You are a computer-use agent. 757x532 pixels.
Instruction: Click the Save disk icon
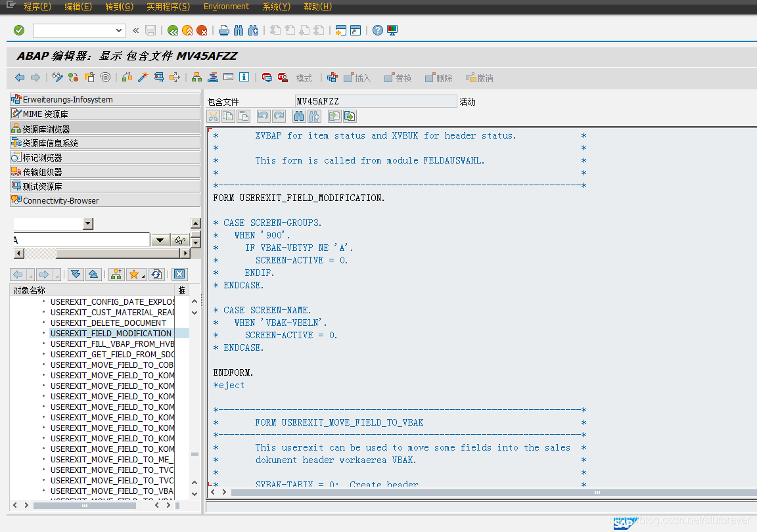tap(150, 30)
